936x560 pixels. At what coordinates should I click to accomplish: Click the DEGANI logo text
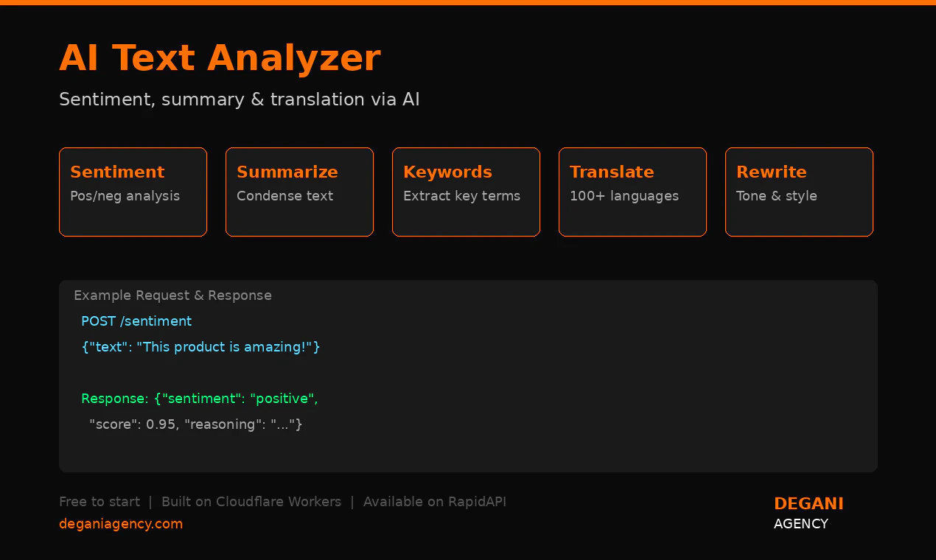[x=808, y=504]
